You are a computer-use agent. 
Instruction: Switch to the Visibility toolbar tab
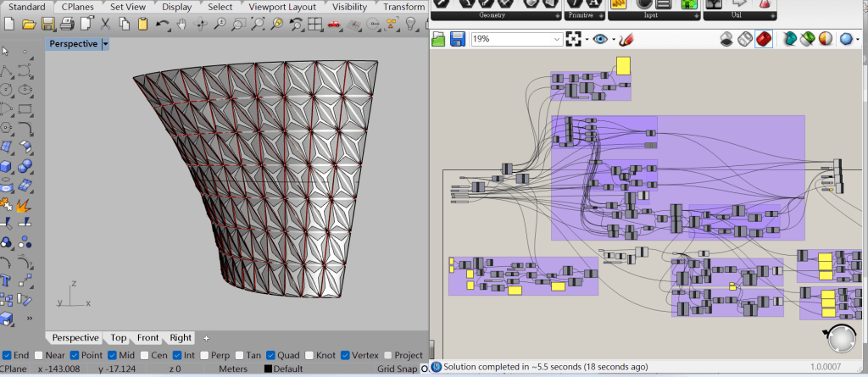click(350, 7)
